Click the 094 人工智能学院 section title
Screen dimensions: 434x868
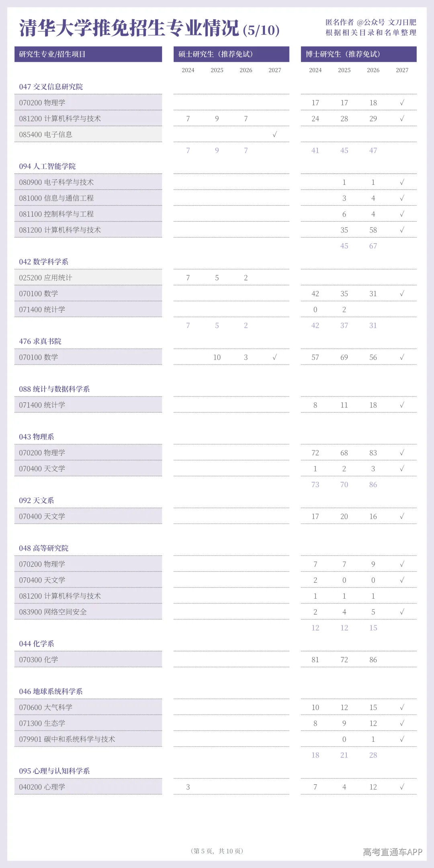click(x=47, y=166)
